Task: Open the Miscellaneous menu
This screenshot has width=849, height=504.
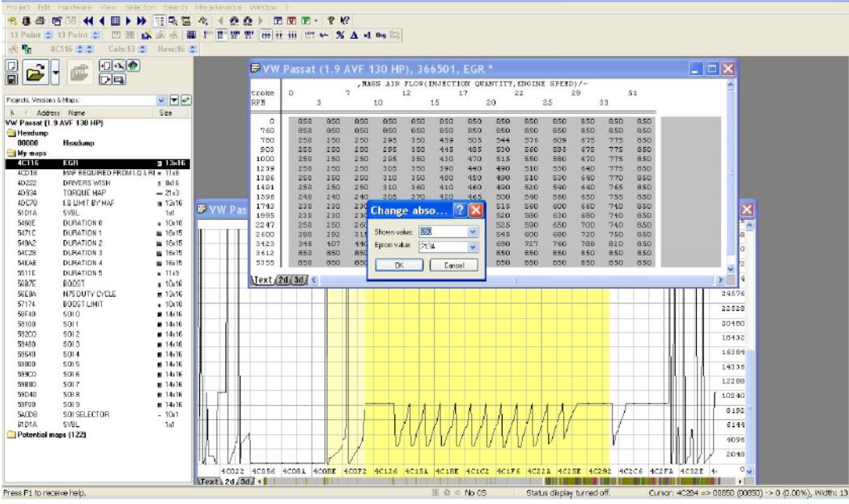Action: (x=218, y=7)
